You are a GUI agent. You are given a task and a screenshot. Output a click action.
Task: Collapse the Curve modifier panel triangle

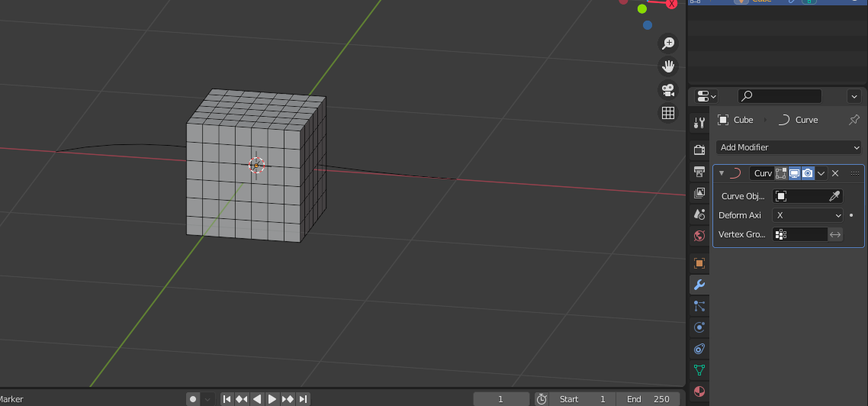click(x=722, y=173)
